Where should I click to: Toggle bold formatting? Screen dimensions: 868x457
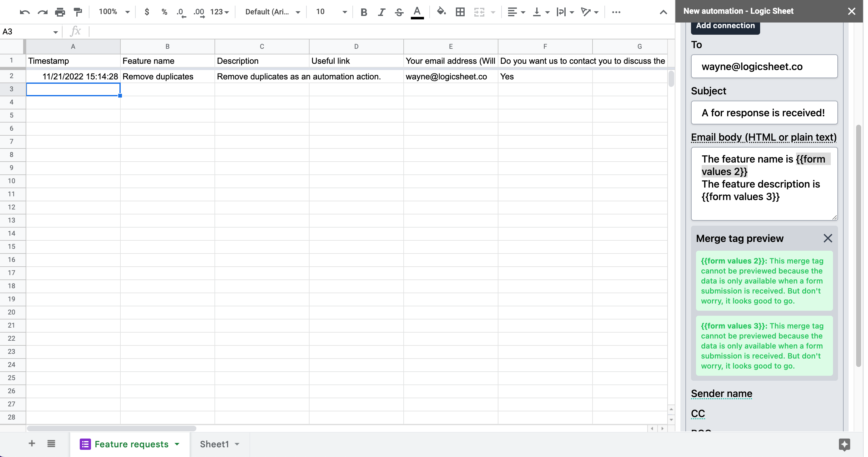tap(364, 12)
